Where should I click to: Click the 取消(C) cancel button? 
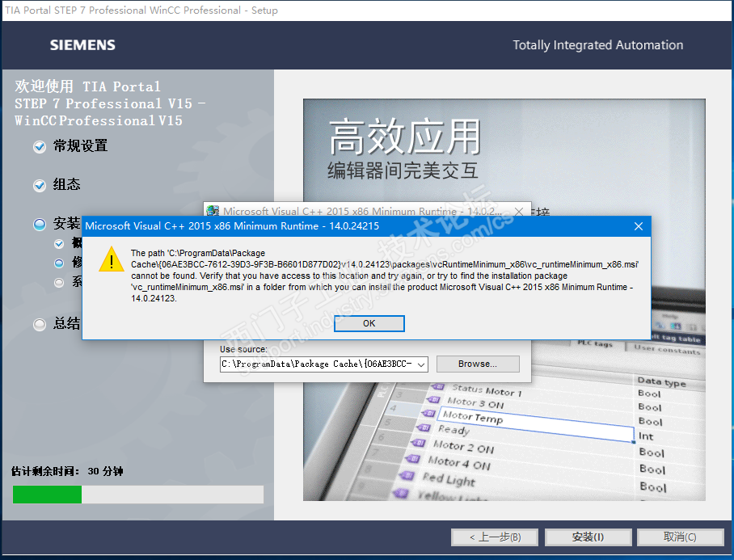pos(680,537)
